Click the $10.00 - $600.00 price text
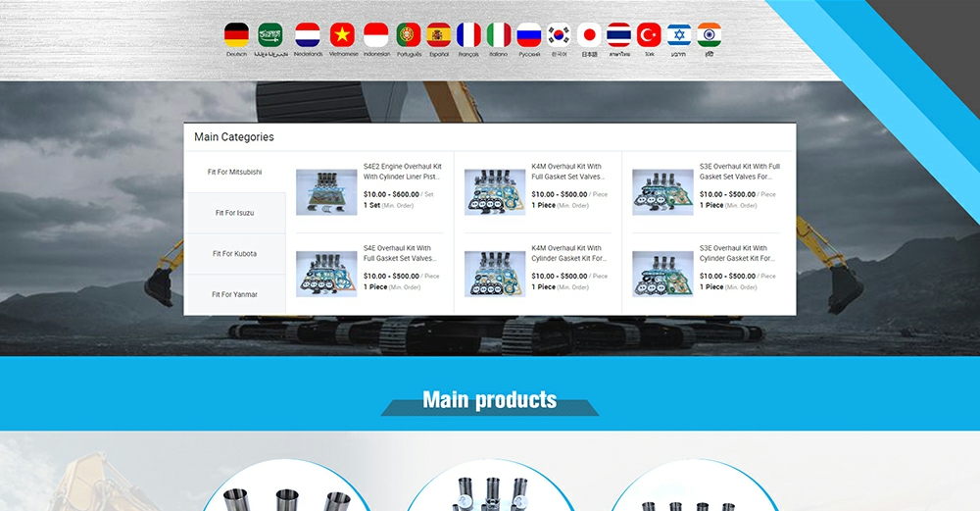980x511 pixels. [391, 194]
